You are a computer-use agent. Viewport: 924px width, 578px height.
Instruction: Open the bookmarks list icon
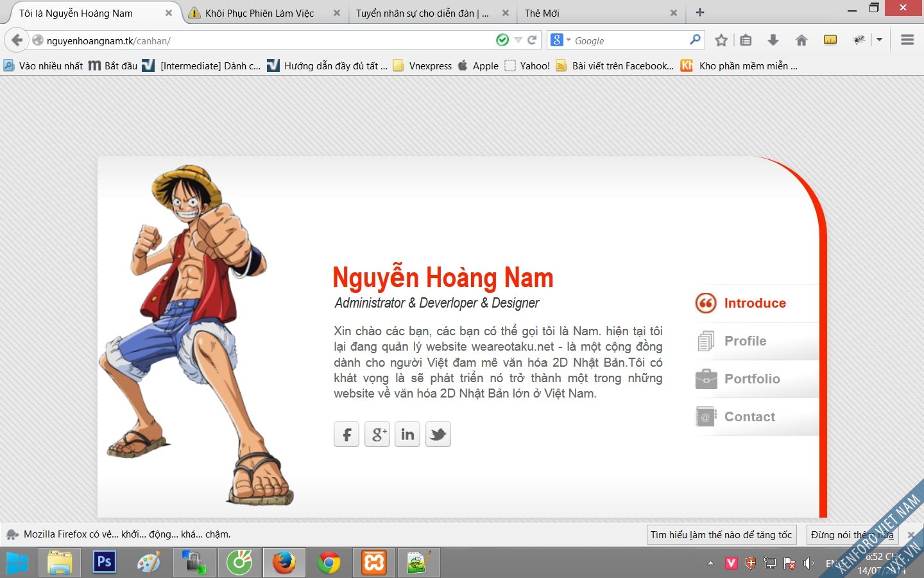pyautogui.click(x=746, y=40)
